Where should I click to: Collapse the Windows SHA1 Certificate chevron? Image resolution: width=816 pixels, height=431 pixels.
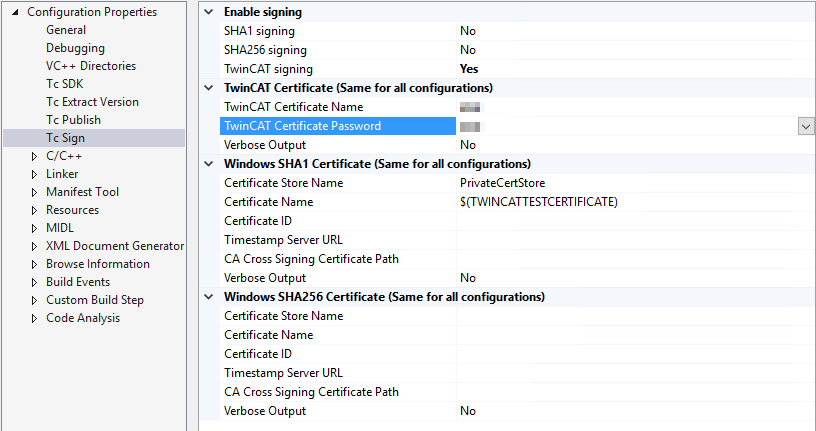tap(209, 164)
